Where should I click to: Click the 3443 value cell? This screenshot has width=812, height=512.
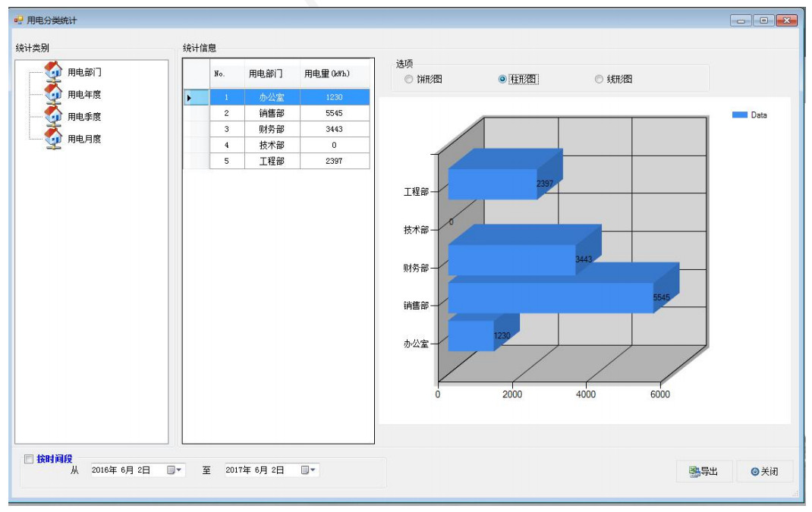coord(335,129)
